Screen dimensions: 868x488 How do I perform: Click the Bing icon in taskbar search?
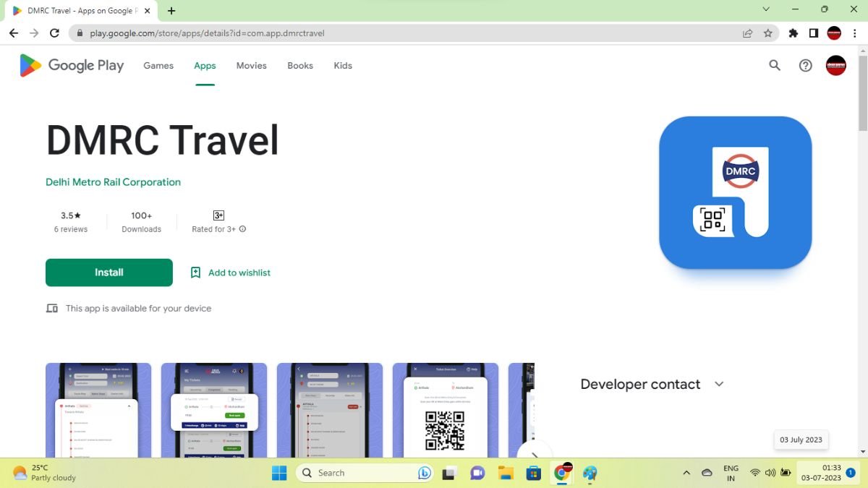[425, 473]
